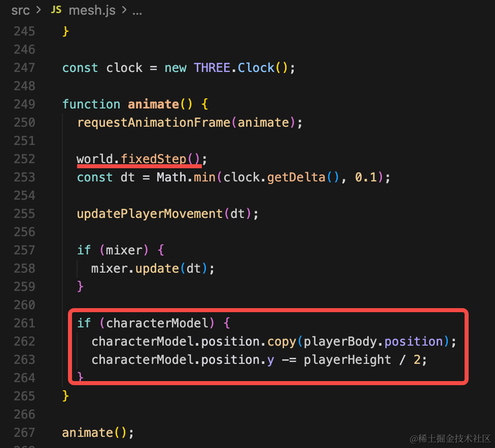This screenshot has height=448, width=495.
Task: Click the ellipsis breadcrumb segment
Action: click(x=137, y=12)
